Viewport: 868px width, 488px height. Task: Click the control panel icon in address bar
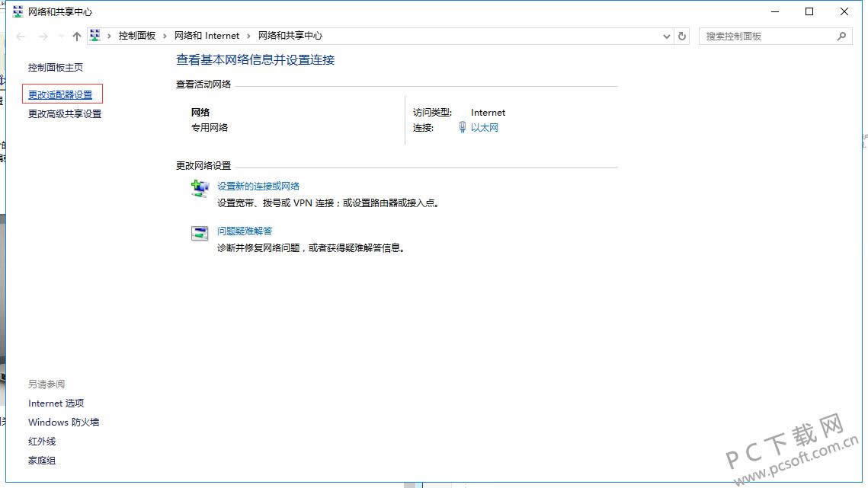tap(95, 36)
